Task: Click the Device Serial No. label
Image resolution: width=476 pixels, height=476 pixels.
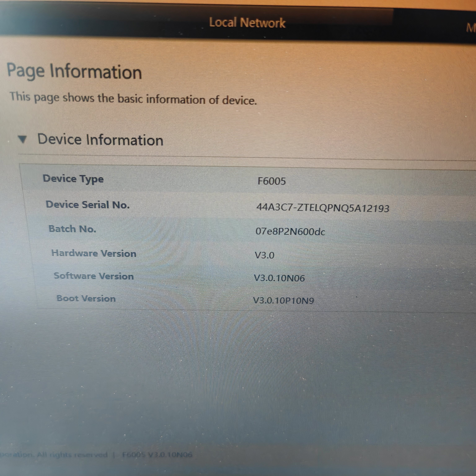Action: pos(88,205)
